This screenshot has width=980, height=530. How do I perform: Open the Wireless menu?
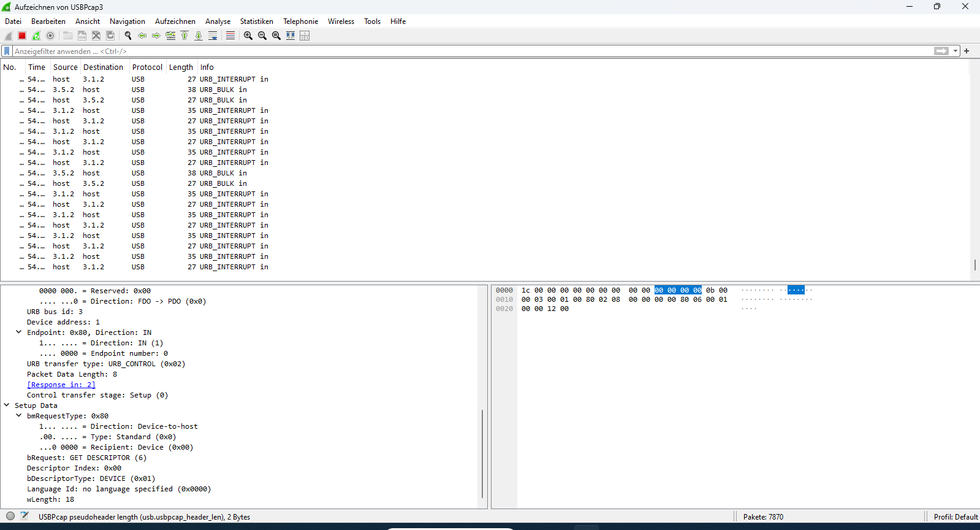(341, 21)
